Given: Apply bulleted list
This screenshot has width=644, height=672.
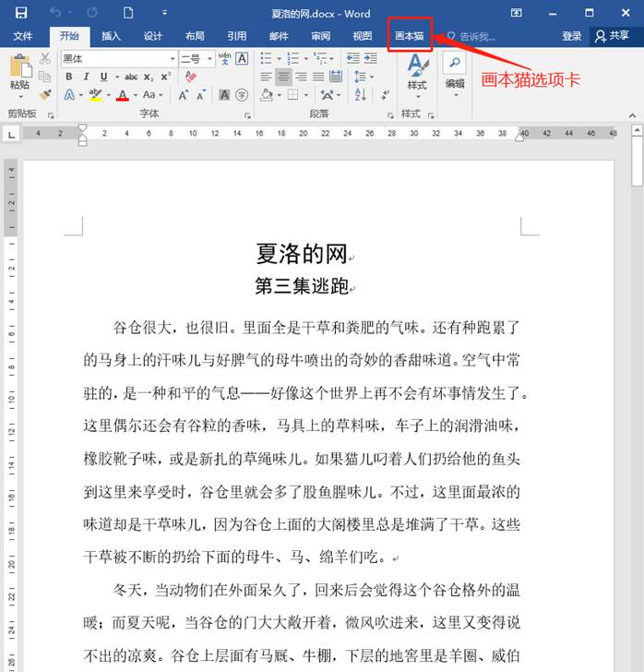Looking at the screenshot, I should point(266,58).
